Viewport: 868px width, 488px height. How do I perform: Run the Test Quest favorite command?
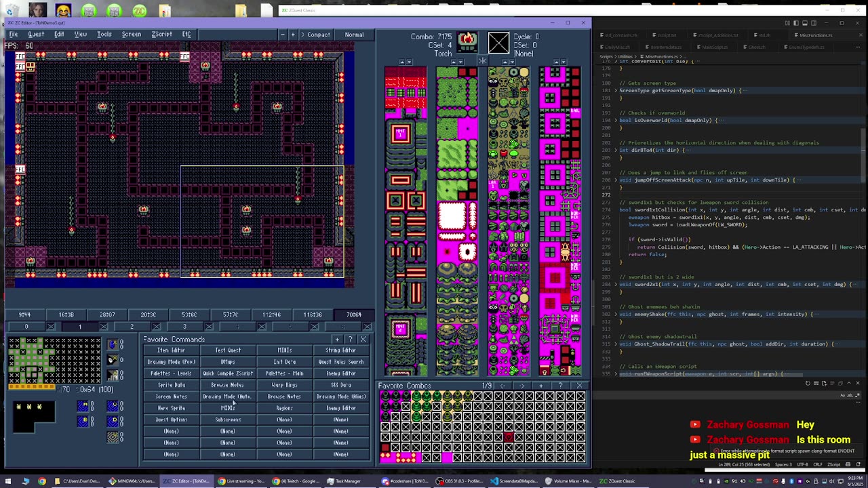228,350
